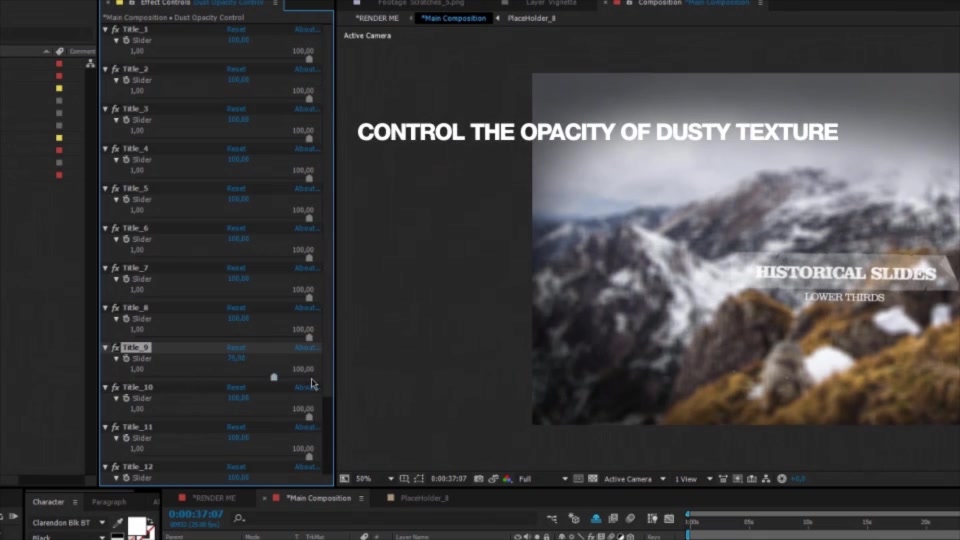Screen dimensions: 960x540
Task: Open composition mini-flowchart in timeline
Action: pos(552,519)
